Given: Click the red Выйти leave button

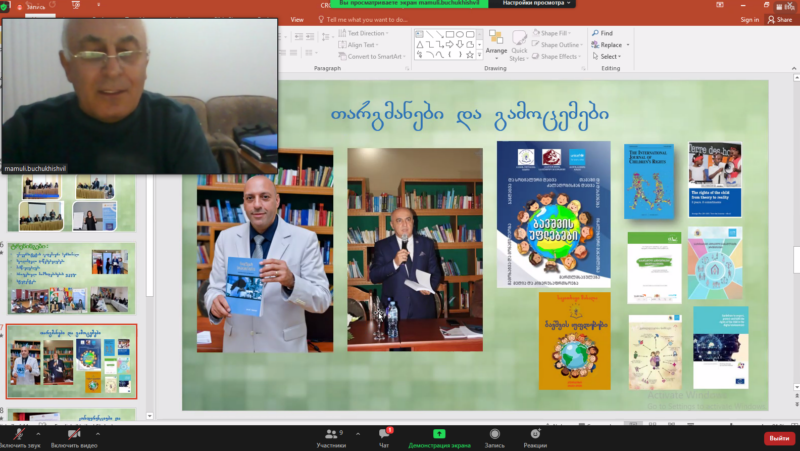Looking at the screenshot, I should point(779,438).
